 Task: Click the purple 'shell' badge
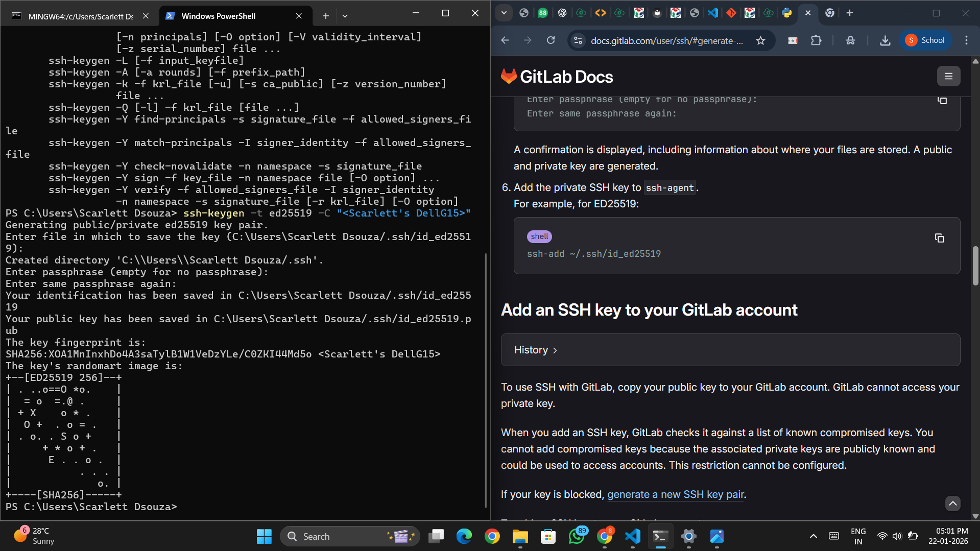tap(539, 236)
